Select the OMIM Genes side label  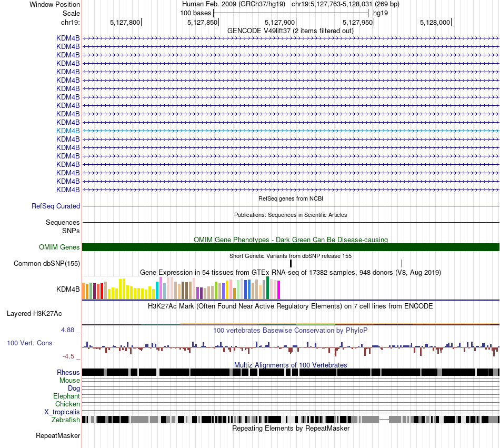pyautogui.click(x=59, y=247)
